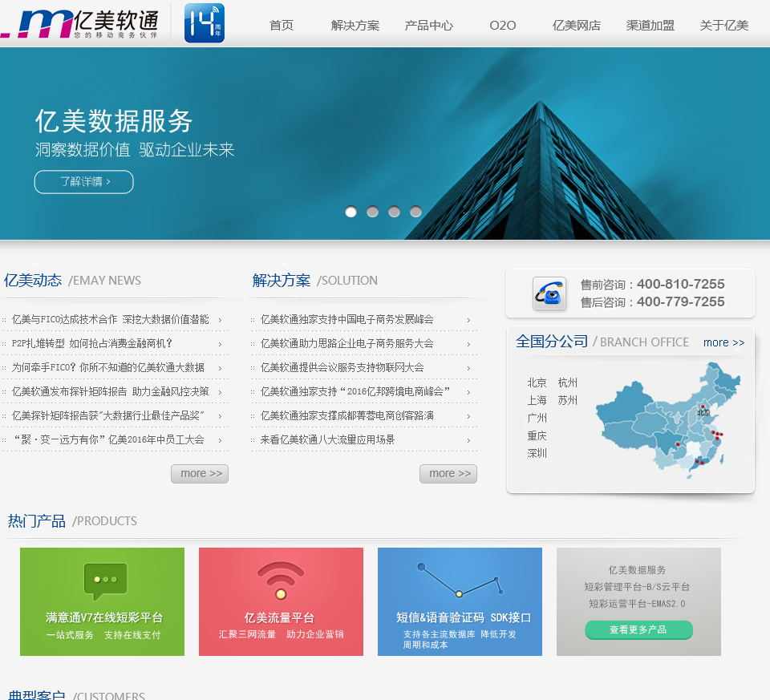Open the 首页 menu item

coord(282,25)
